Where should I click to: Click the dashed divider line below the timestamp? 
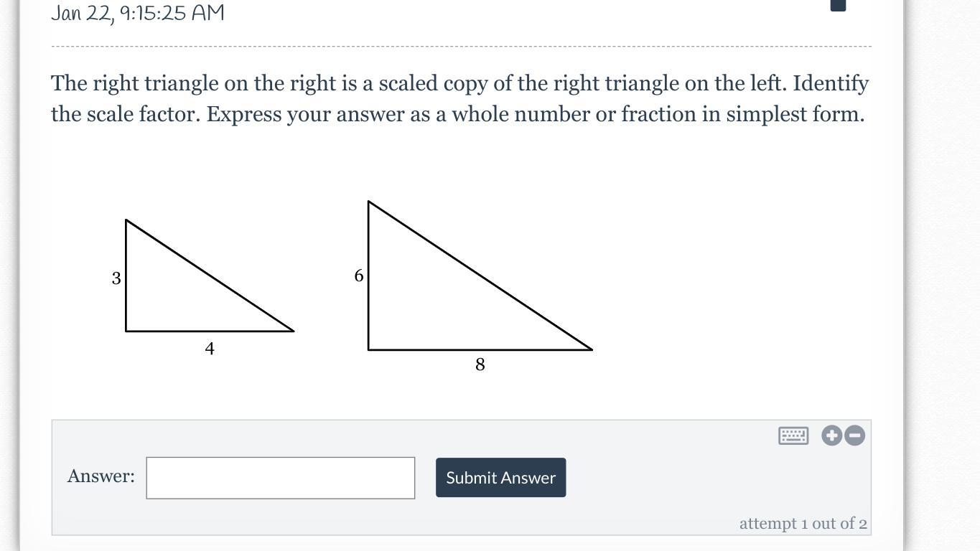[x=461, y=47]
